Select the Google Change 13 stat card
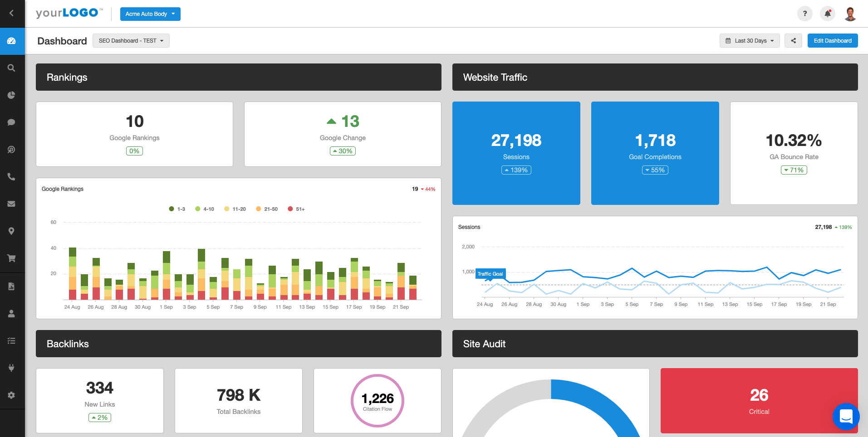 (x=343, y=134)
